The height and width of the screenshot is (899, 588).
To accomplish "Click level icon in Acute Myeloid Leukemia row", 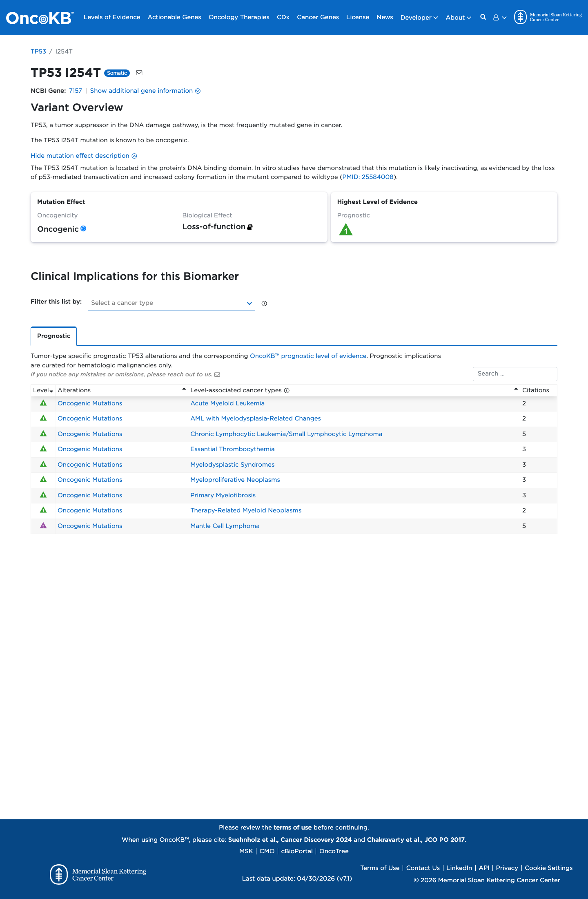I will coord(43,403).
